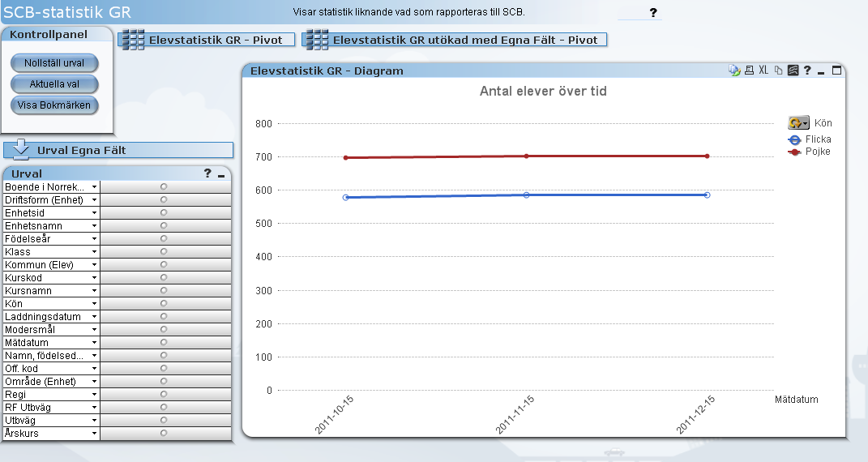Click Aktuella val button
Viewport: 868px width, 462px height.
pyautogui.click(x=54, y=84)
